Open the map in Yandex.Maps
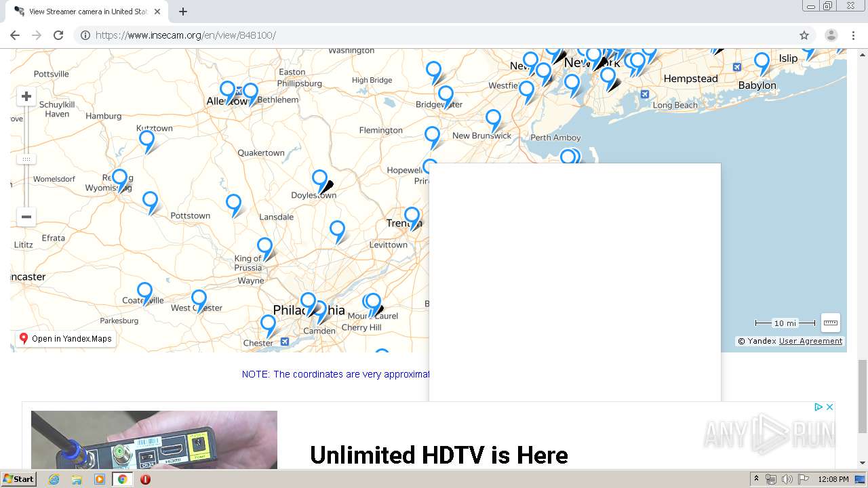 [66, 338]
